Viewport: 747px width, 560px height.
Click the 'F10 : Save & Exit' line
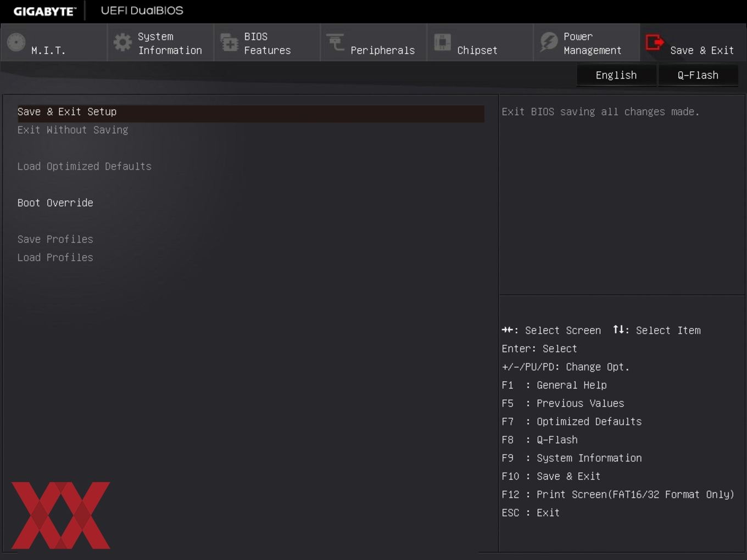click(x=551, y=477)
